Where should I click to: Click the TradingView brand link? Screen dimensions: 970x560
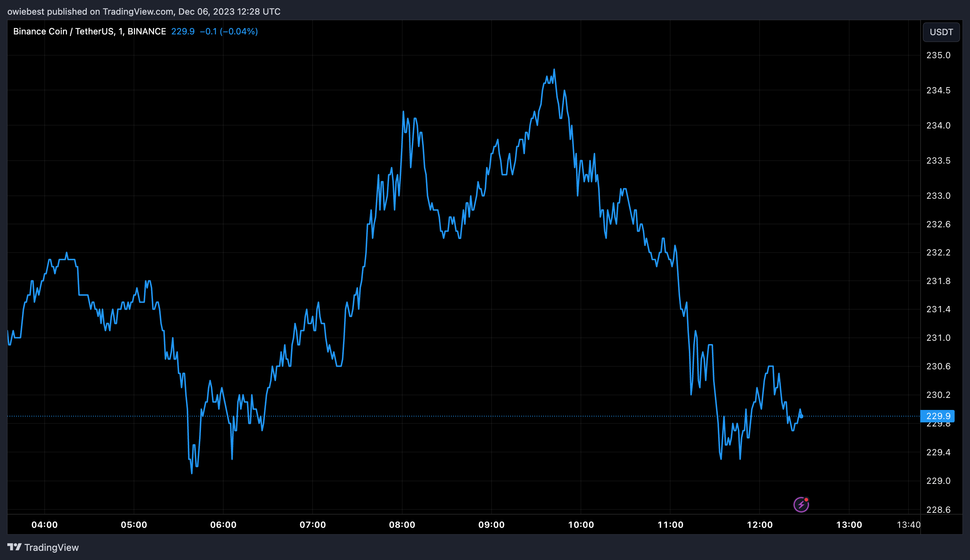point(43,547)
